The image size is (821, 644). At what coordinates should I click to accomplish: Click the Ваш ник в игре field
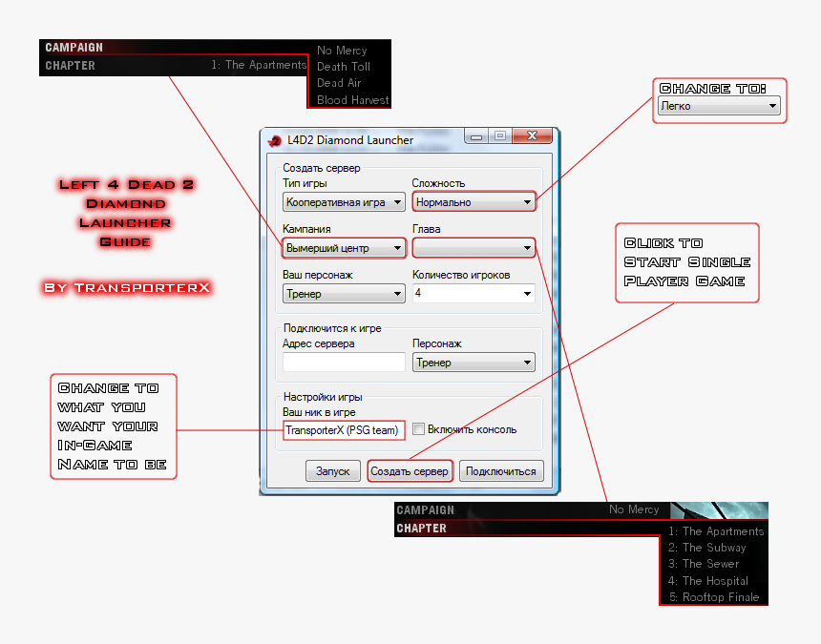[x=344, y=430]
